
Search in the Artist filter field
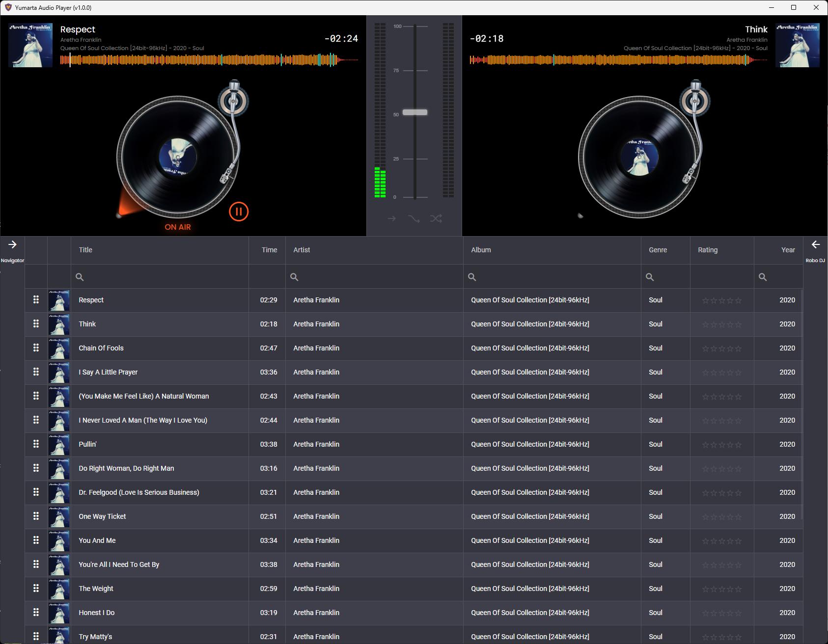pos(374,277)
